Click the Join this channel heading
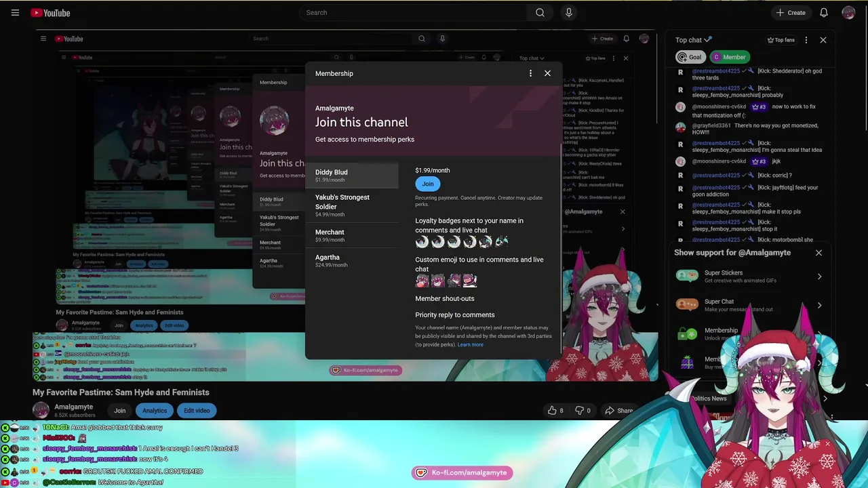The image size is (868, 488). (361, 122)
